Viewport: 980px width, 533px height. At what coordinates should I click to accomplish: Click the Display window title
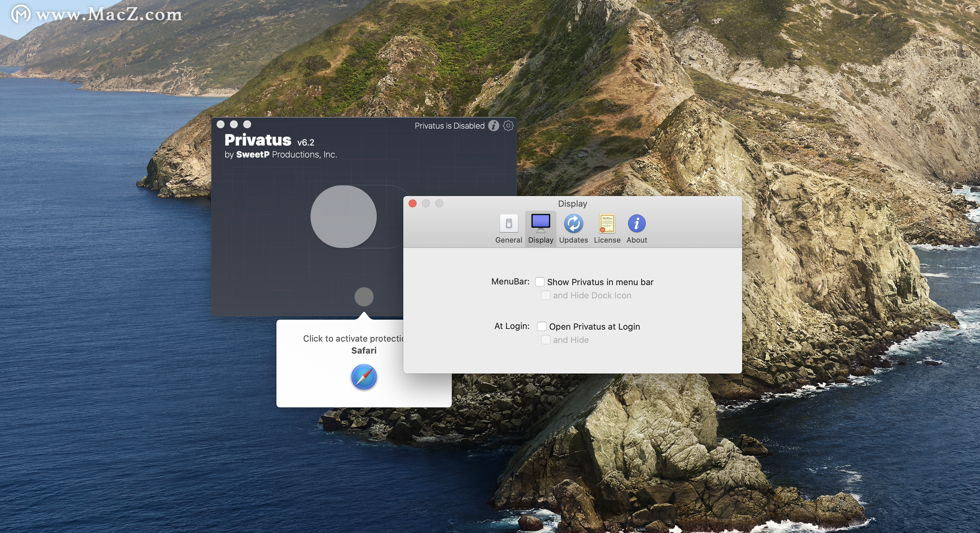(573, 203)
